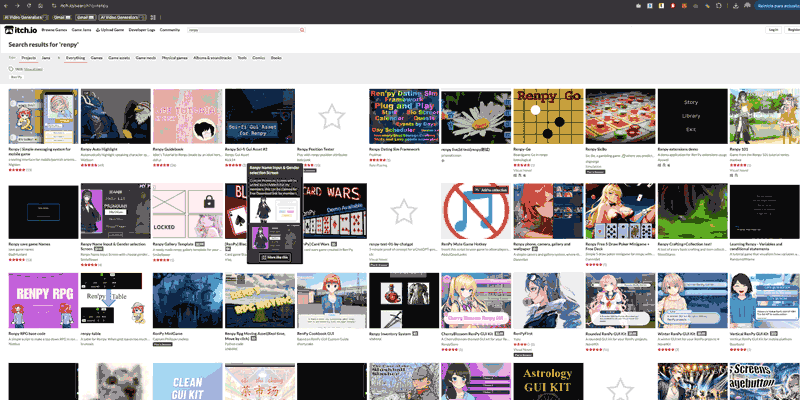
Task: Click the Ren'Py tag chip
Action: (16, 77)
